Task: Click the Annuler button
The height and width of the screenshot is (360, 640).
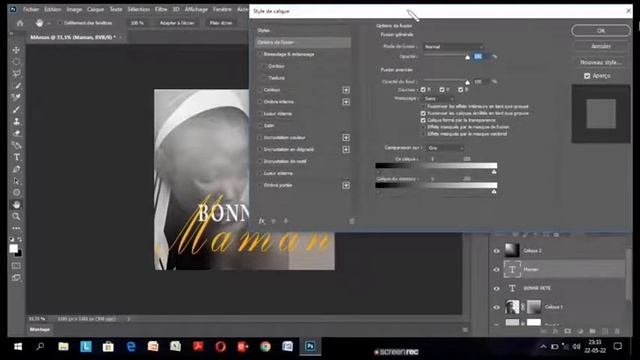Action: [x=601, y=47]
